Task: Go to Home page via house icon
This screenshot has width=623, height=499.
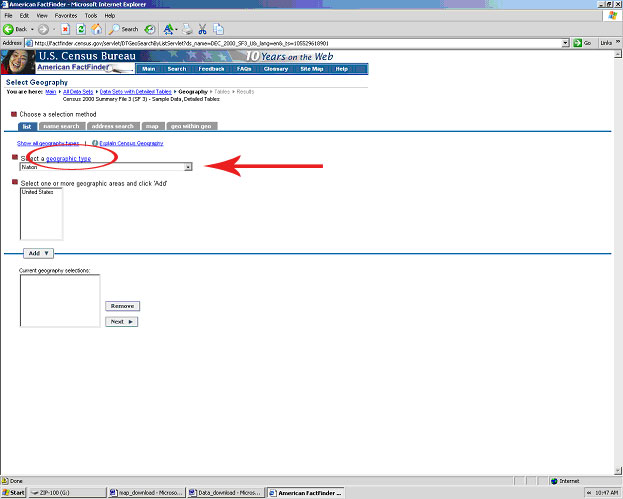Action: pyautogui.click(x=97, y=29)
